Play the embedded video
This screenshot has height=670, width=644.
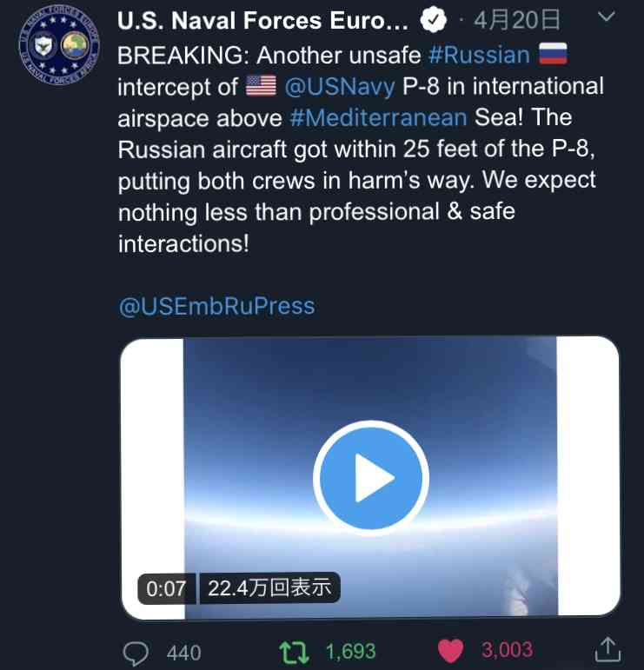tap(370, 478)
